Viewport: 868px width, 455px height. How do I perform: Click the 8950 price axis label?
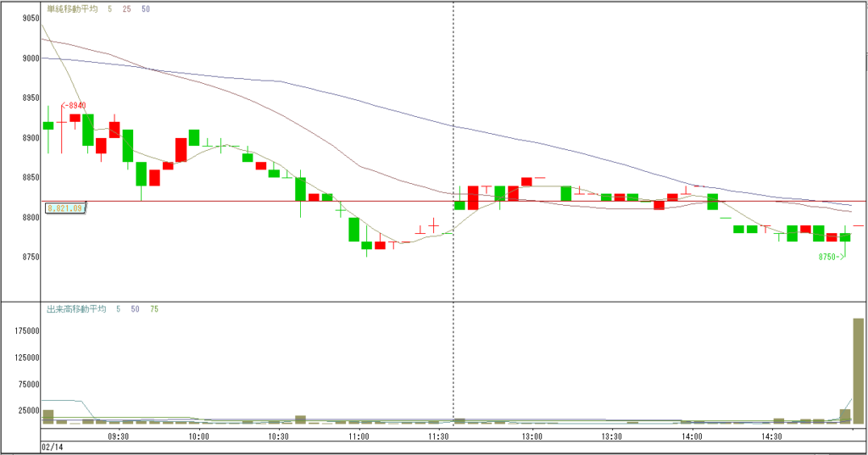pyautogui.click(x=31, y=98)
